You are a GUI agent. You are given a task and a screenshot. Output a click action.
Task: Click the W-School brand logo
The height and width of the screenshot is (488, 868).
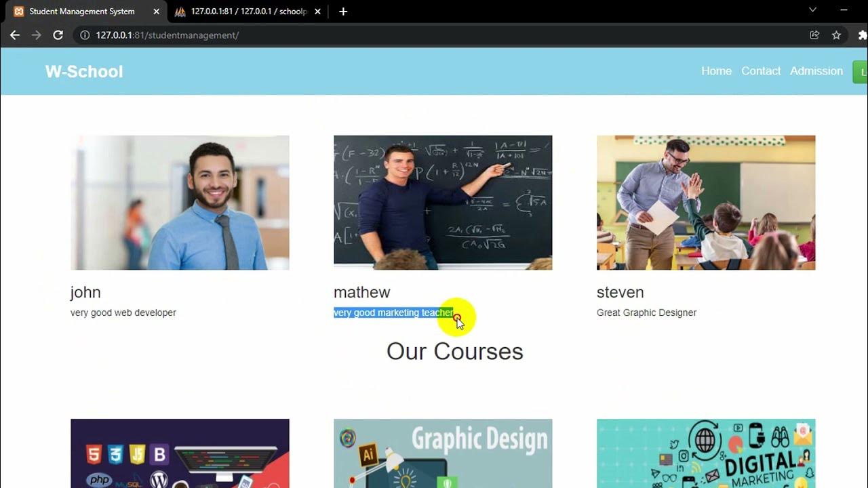(84, 72)
